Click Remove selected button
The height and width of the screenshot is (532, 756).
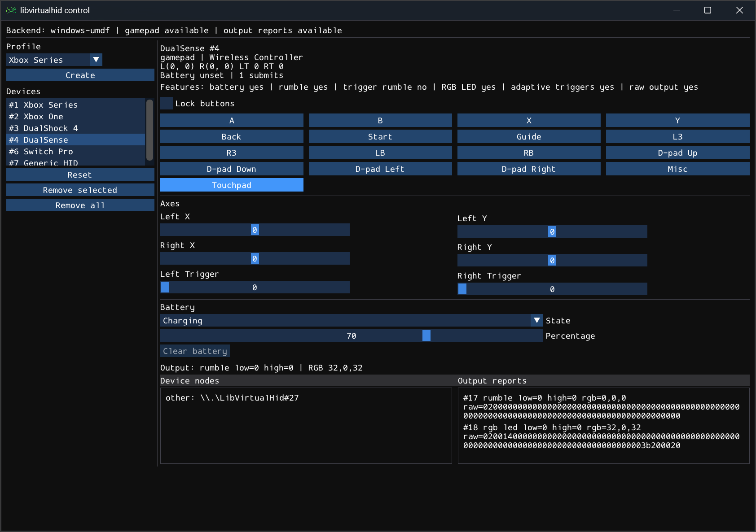(80, 190)
